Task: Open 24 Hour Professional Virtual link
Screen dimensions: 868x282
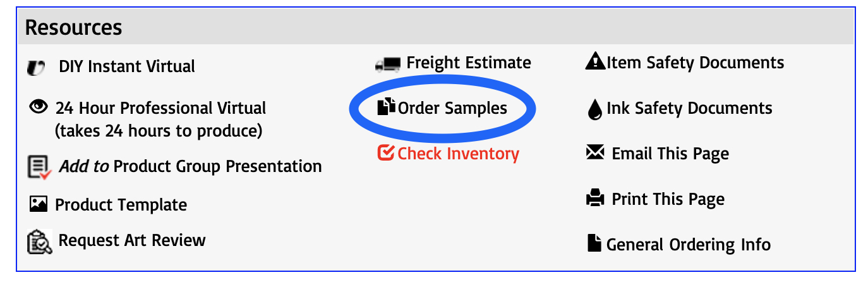Action: coord(161,108)
